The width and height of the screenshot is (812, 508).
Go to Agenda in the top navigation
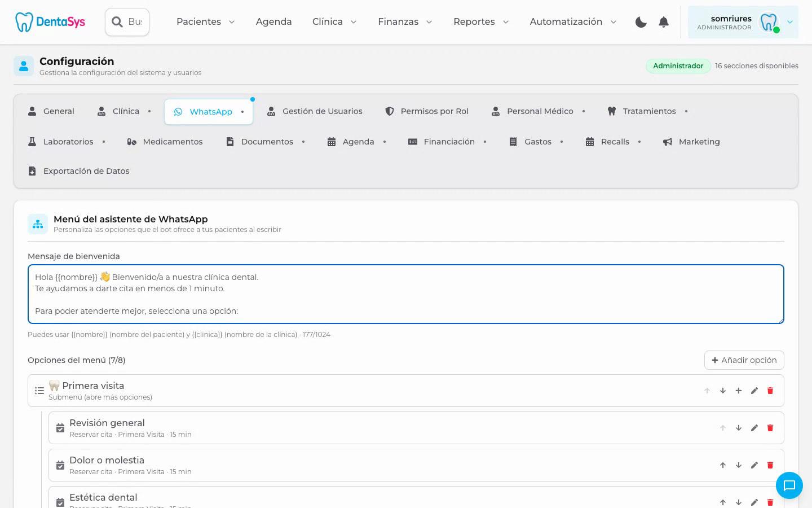point(274,22)
